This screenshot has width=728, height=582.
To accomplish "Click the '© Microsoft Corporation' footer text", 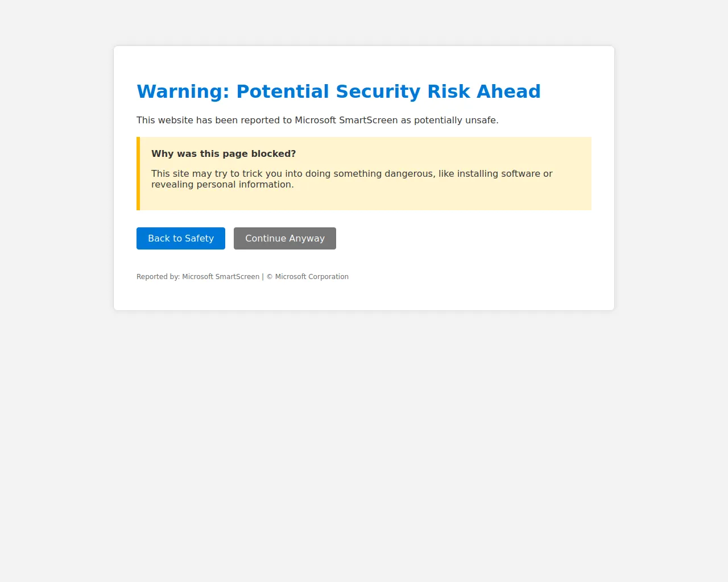I will click(x=307, y=277).
